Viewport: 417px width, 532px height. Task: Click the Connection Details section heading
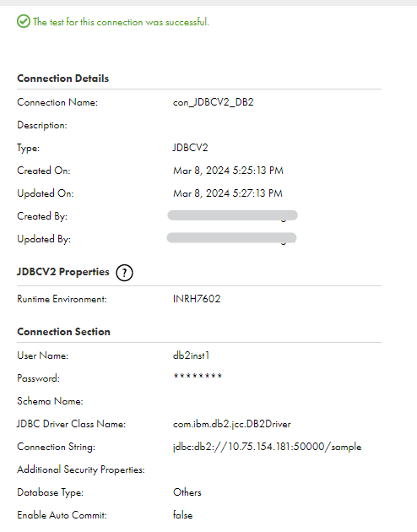point(63,79)
